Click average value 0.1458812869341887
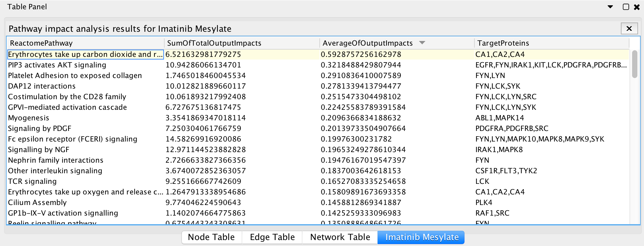Viewport: 644px width, 246px height. point(361,203)
